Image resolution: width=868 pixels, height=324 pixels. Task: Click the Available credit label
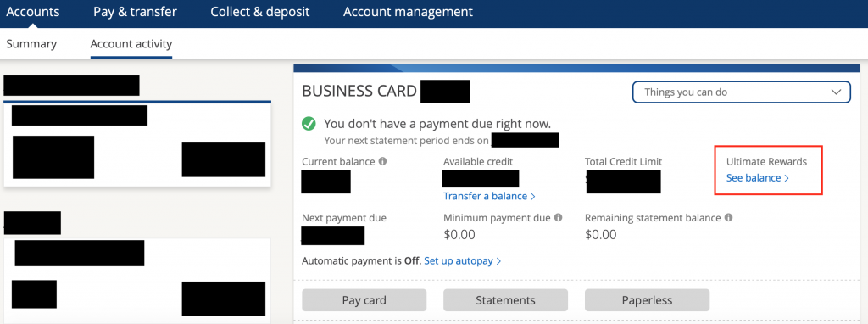(478, 162)
